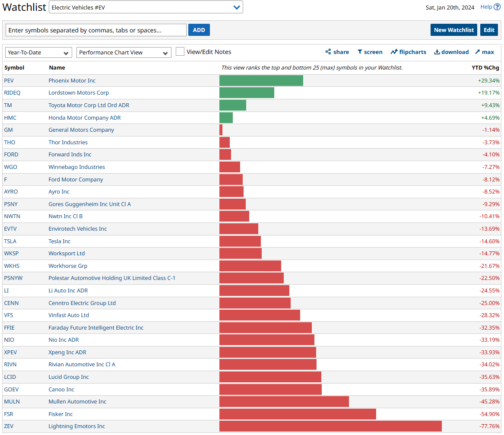504x435 pixels.
Task: Focus the symbols entry input field
Action: point(96,30)
